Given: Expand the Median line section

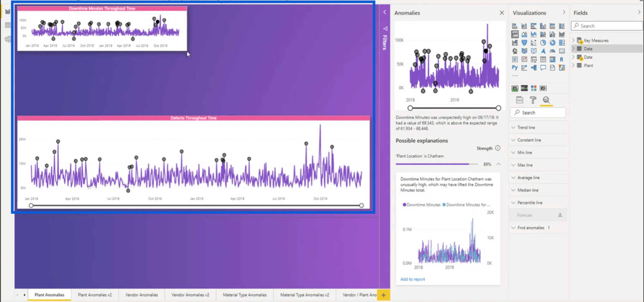Looking at the screenshot, I should [538, 190].
